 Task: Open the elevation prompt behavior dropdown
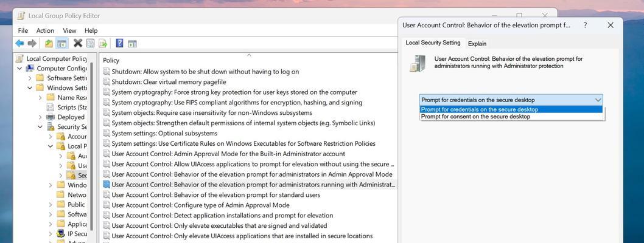511,100
